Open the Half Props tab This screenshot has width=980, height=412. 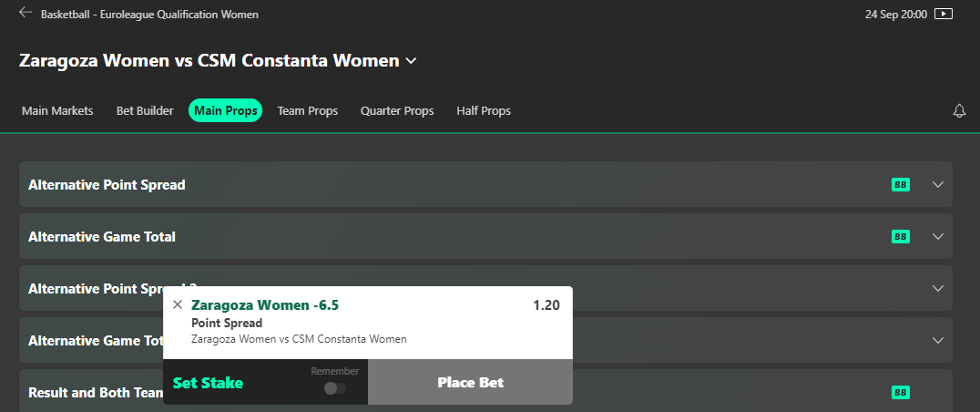(x=484, y=111)
